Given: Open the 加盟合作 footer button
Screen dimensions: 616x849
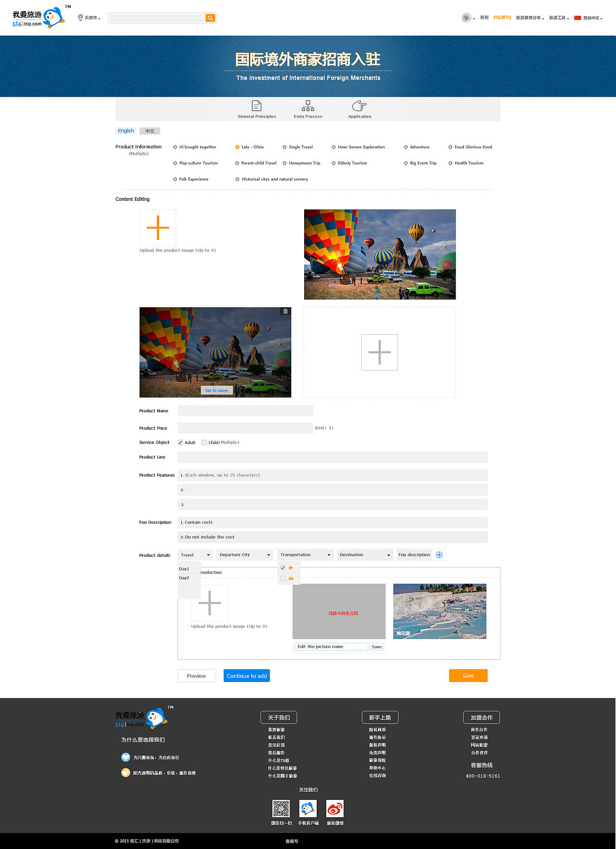Looking at the screenshot, I should 482,717.
